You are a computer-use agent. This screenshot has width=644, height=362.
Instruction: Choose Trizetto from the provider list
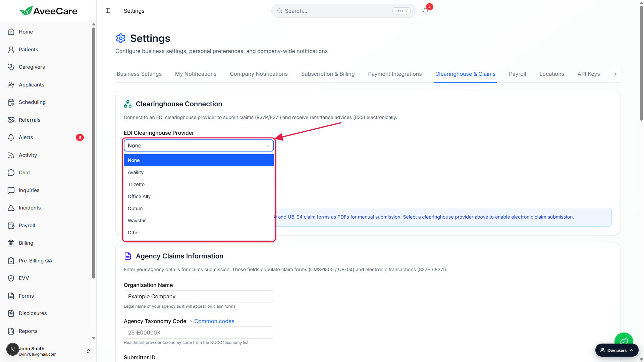199,184
